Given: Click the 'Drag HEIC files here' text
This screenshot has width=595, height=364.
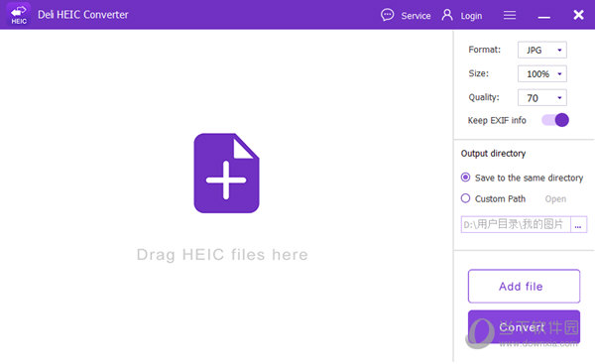Looking at the screenshot, I should [x=222, y=254].
